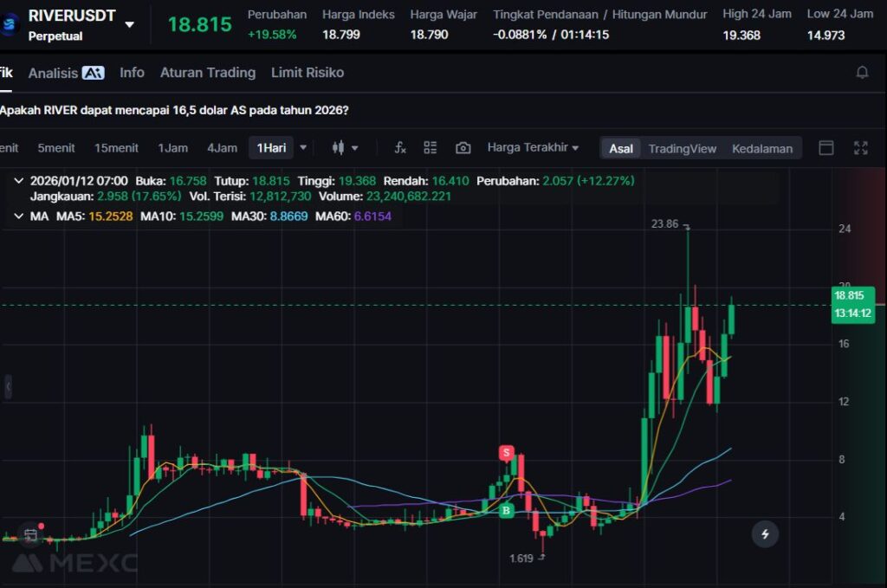
Task: Click the chart layout grid settings icon
Action: point(431,148)
